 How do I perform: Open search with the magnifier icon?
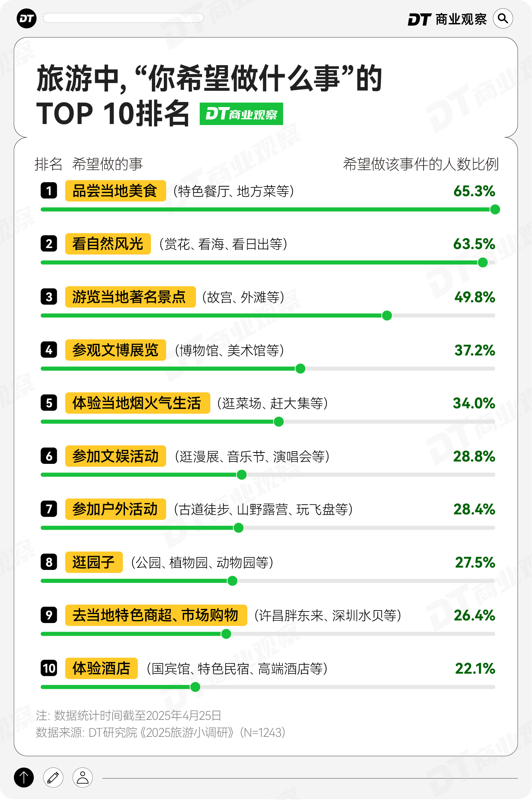coord(503,18)
